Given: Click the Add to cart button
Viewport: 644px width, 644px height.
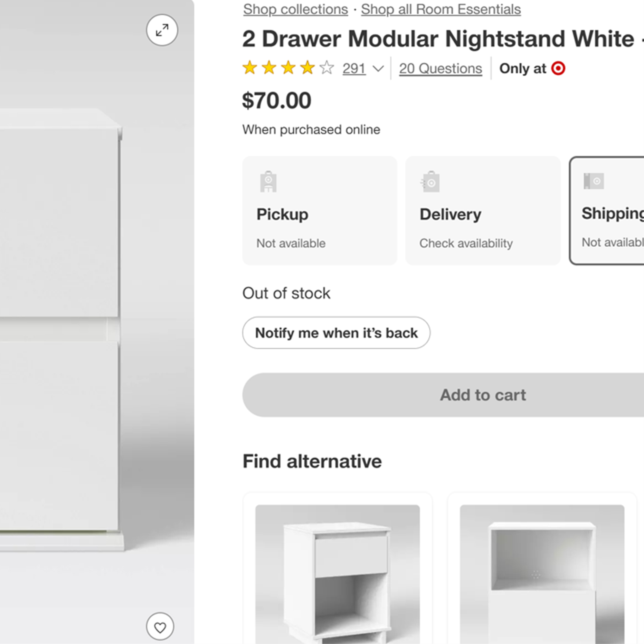Looking at the screenshot, I should tap(443, 395).
